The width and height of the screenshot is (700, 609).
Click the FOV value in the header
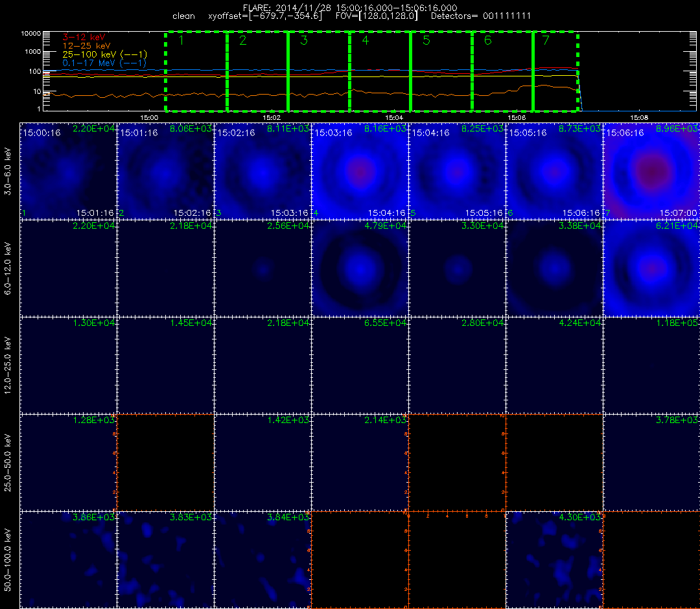pos(377,16)
